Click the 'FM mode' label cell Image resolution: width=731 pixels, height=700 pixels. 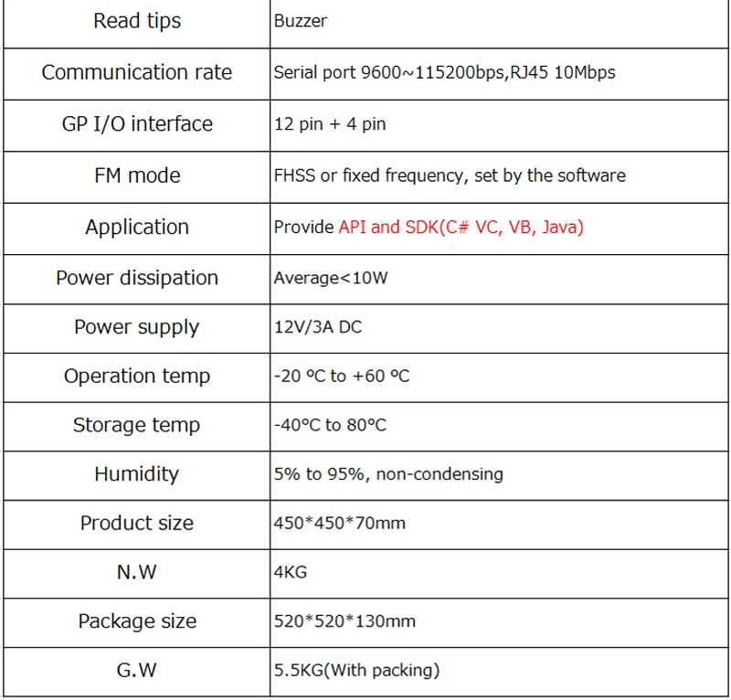point(137,175)
